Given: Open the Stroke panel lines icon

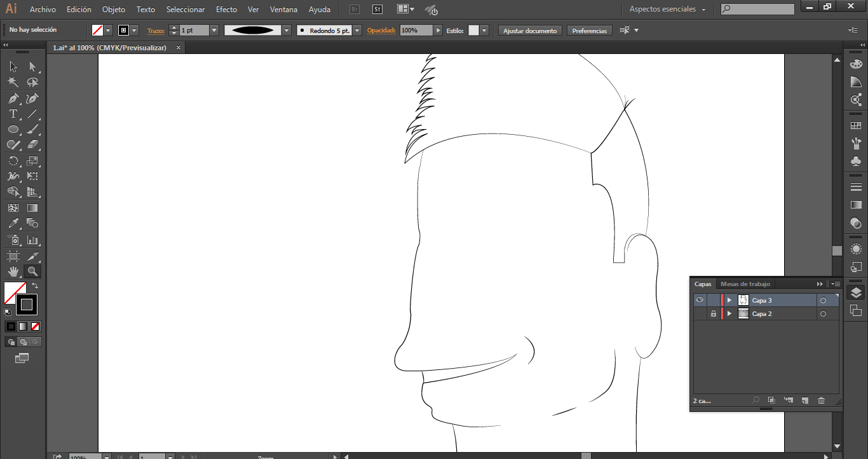Looking at the screenshot, I should pyautogui.click(x=856, y=187).
